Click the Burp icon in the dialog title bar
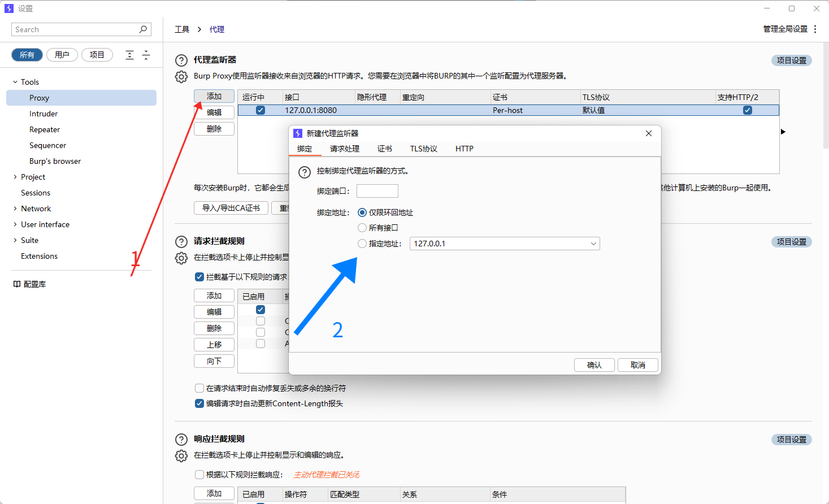 click(x=298, y=133)
